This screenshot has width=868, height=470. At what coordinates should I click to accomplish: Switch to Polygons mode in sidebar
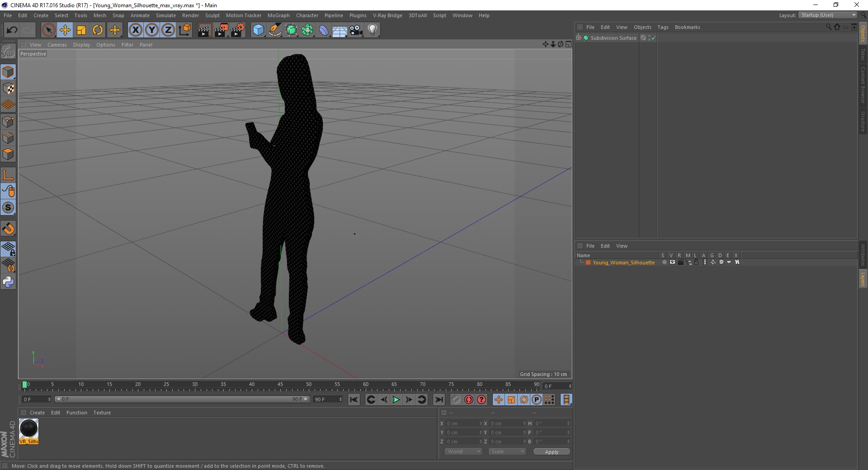pos(8,154)
